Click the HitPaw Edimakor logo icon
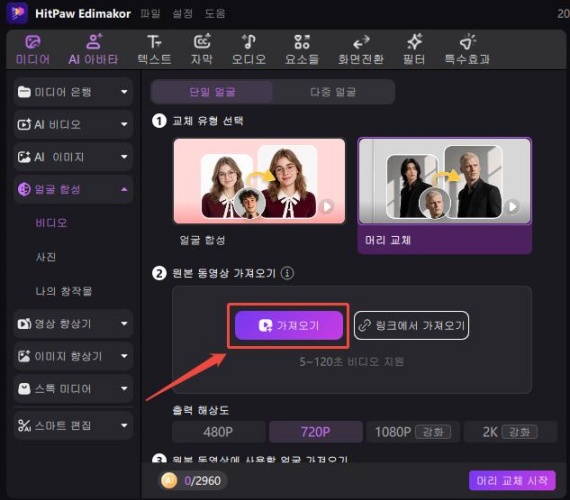Screen dimensions: 570x500 (17, 13)
